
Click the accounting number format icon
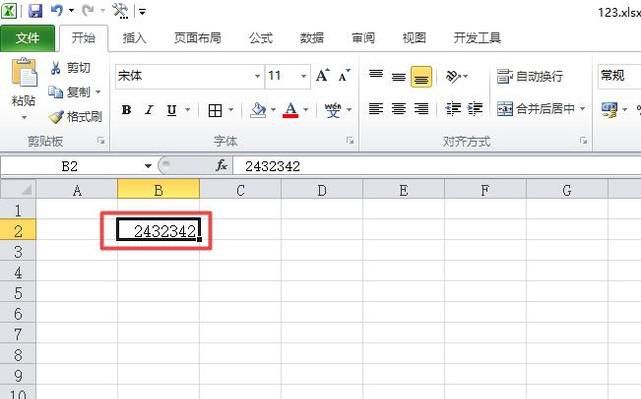[x=609, y=110]
